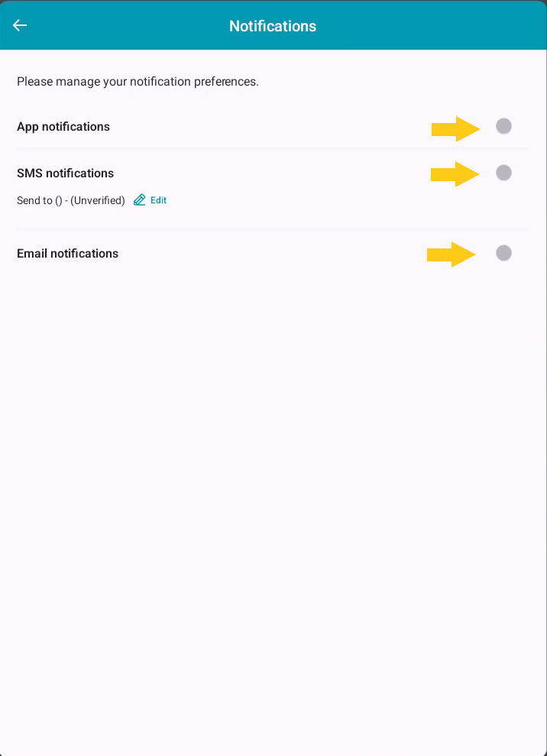Click the Email notifications text label

pyautogui.click(x=67, y=253)
